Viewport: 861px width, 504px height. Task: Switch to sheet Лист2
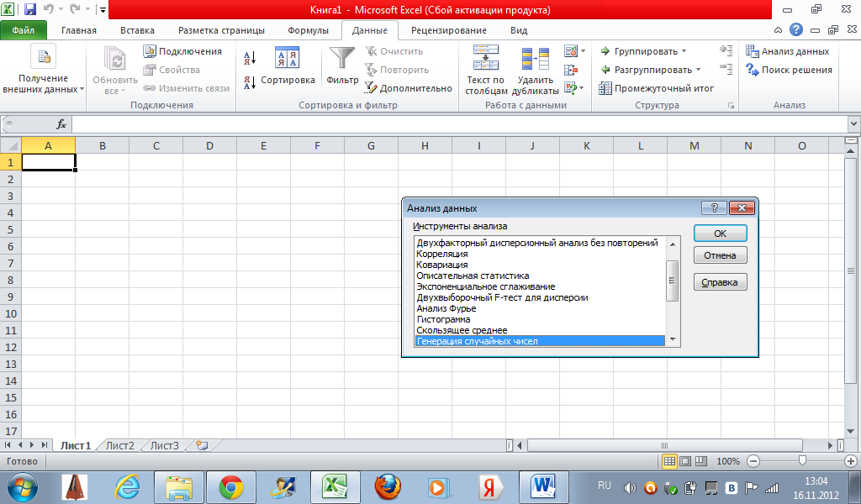click(119, 445)
